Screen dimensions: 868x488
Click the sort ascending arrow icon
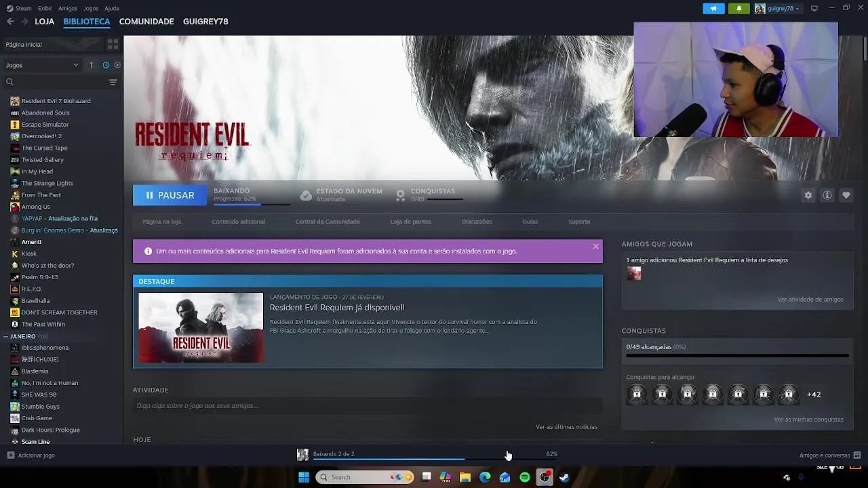[92, 65]
